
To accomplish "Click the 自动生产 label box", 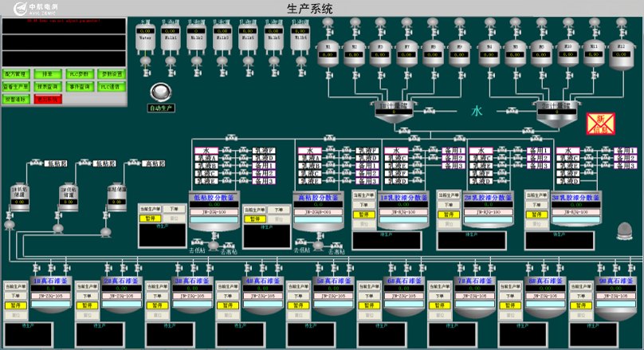I will tap(162, 108).
